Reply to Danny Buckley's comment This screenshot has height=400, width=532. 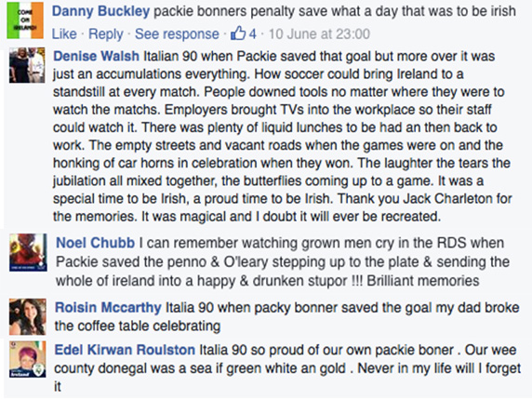tap(105, 33)
